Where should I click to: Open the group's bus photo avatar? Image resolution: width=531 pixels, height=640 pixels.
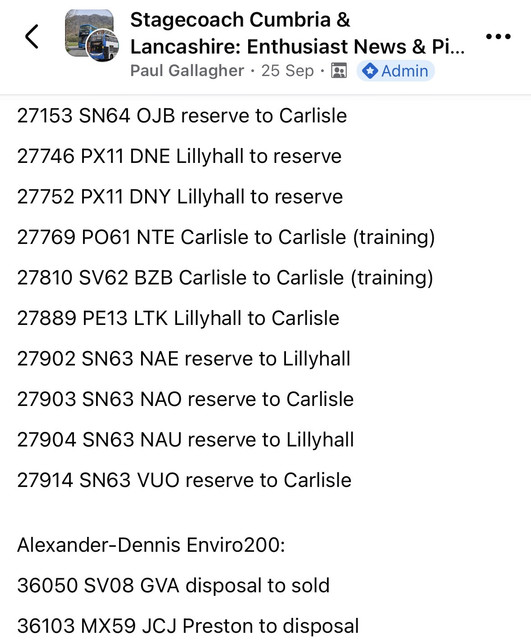tap(92, 35)
